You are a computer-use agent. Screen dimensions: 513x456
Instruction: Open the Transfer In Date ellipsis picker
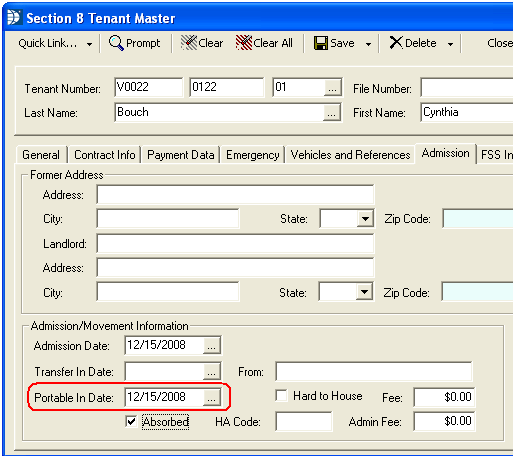coord(211,371)
